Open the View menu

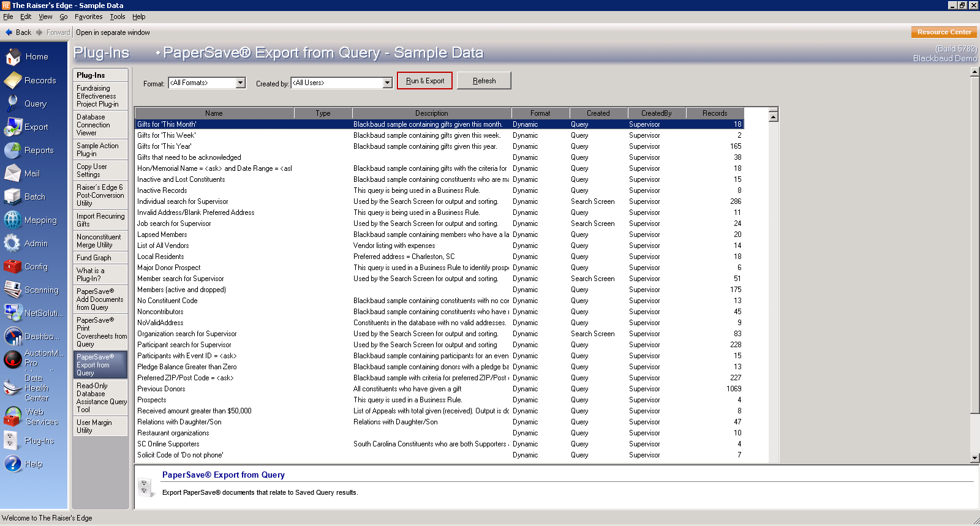(x=45, y=17)
